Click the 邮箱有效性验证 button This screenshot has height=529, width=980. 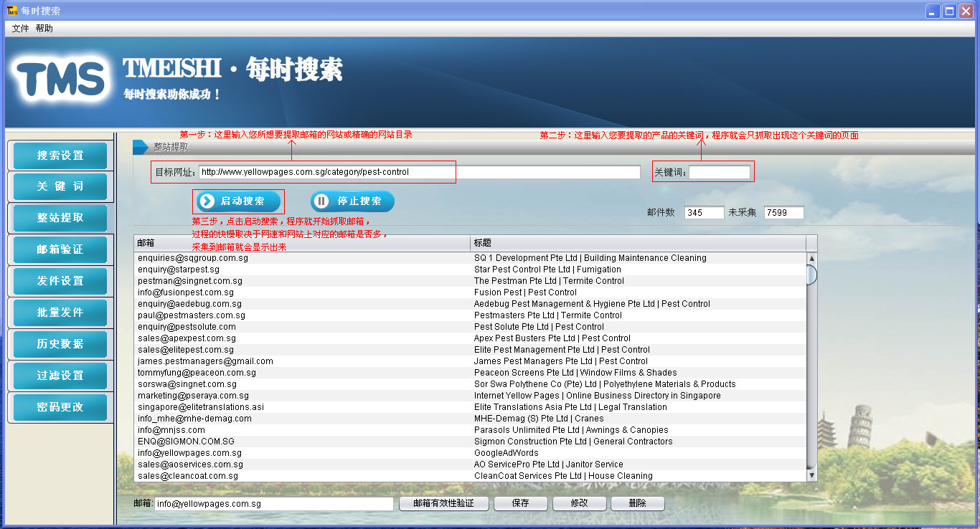[443, 503]
